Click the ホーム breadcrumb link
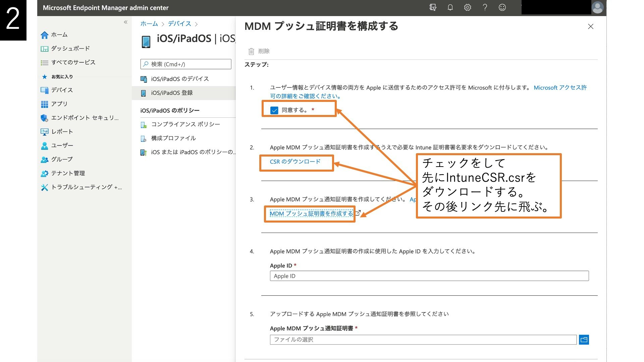The height and width of the screenshot is (362, 644). pyautogui.click(x=149, y=24)
